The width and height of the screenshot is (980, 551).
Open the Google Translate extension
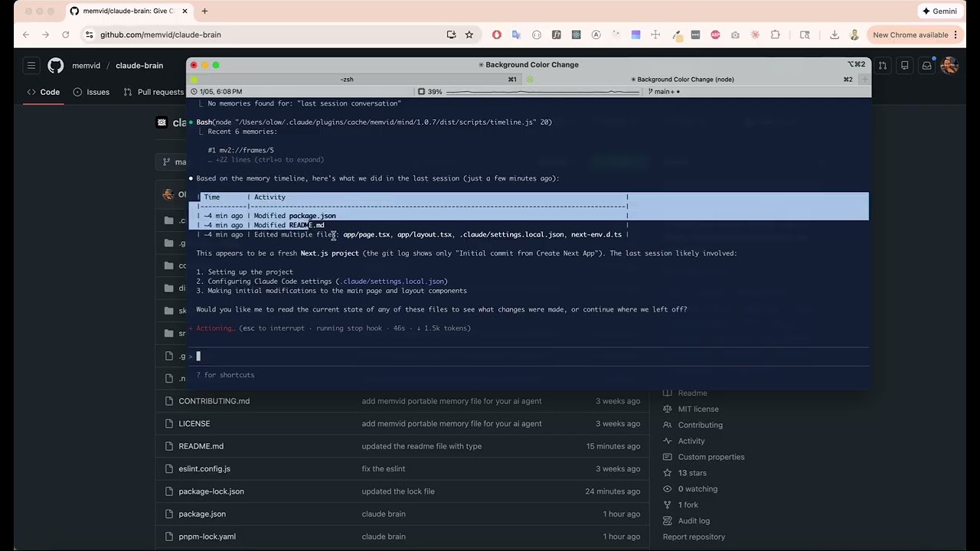[x=516, y=34]
